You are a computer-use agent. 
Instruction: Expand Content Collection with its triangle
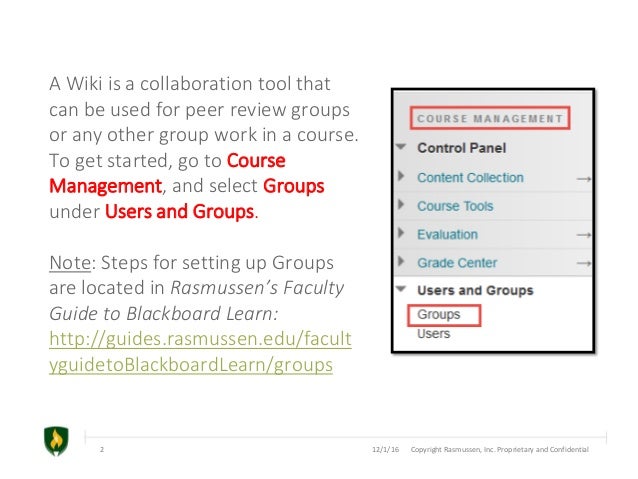click(x=401, y=176)
